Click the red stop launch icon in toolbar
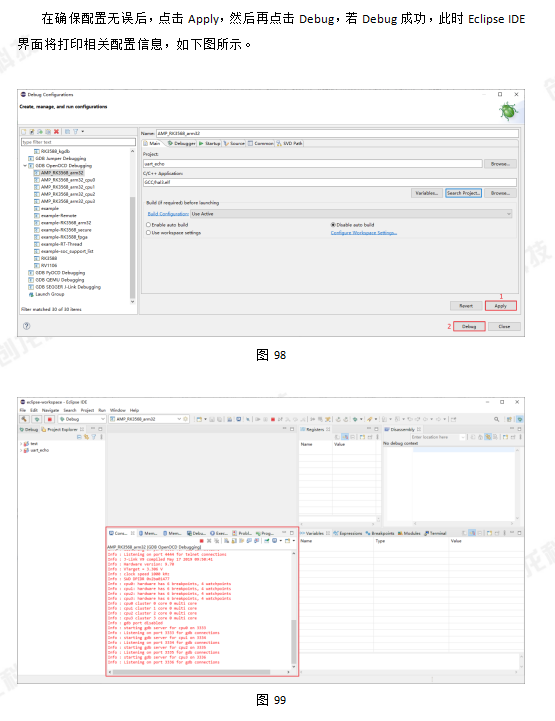This screenshot has height=721, width=555. 50,419
